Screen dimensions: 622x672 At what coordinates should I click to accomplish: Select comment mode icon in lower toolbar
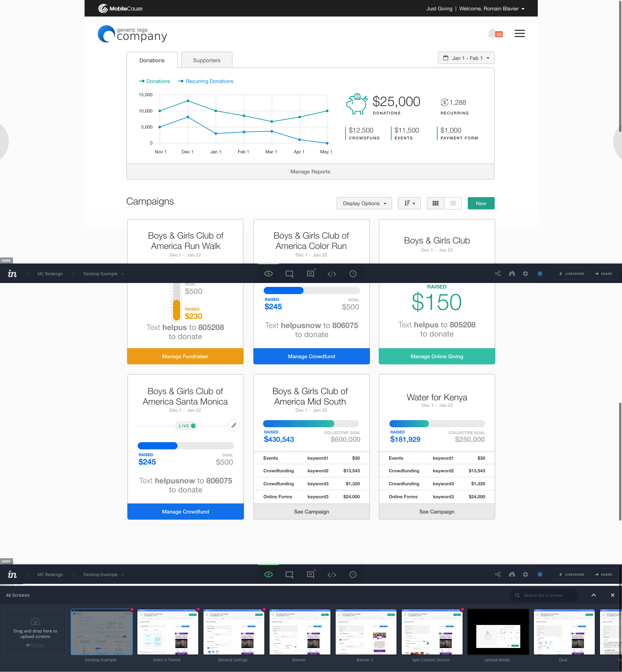(x=310, y=574)
